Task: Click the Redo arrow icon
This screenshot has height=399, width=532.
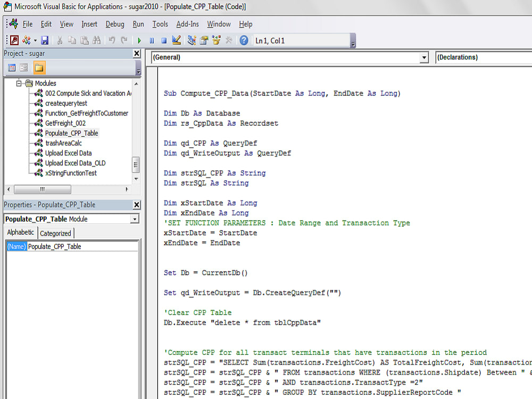Action: tap(124, 40)
